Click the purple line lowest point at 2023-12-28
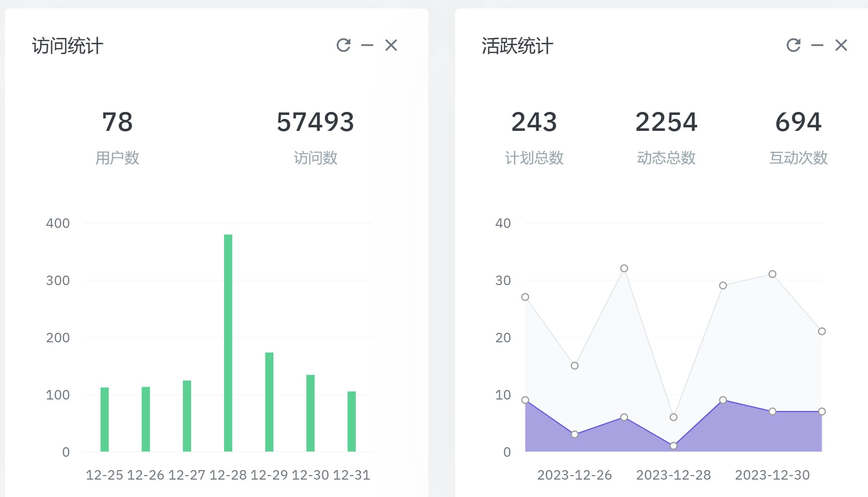 point(673,446)
